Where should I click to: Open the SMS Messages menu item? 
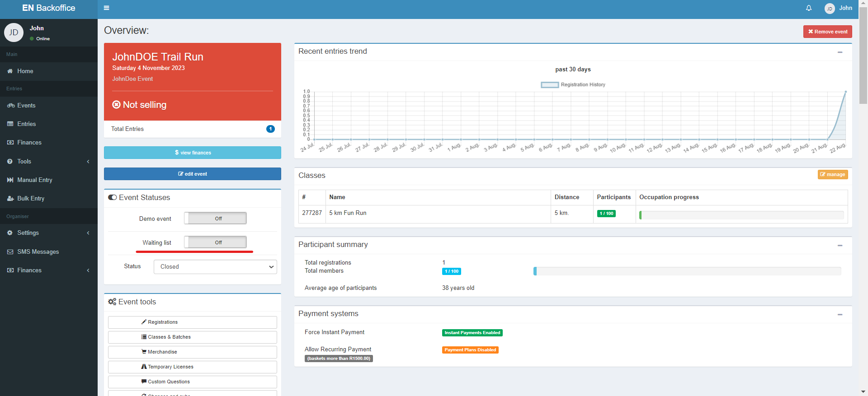(49, 252)
